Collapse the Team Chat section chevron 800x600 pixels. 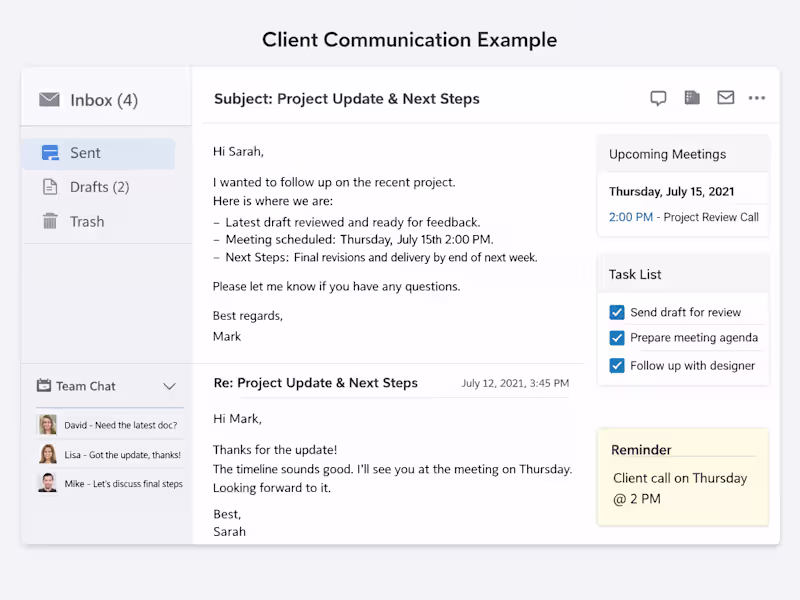pos(169,386)
